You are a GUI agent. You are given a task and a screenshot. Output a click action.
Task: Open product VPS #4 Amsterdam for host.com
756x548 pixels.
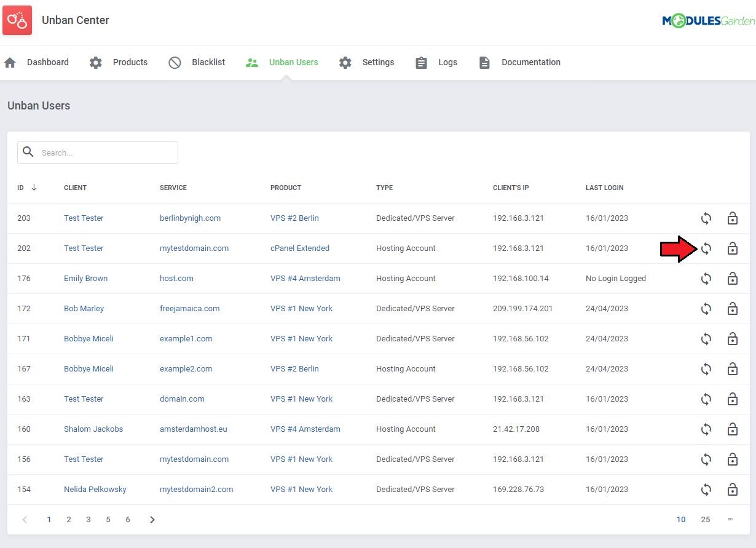(x=305, y=279)
